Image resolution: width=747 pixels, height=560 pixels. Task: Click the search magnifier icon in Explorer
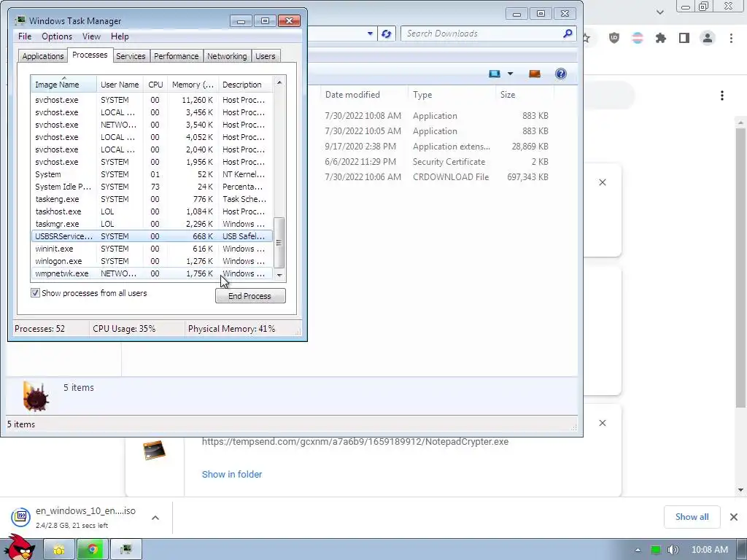click(568, 34)
